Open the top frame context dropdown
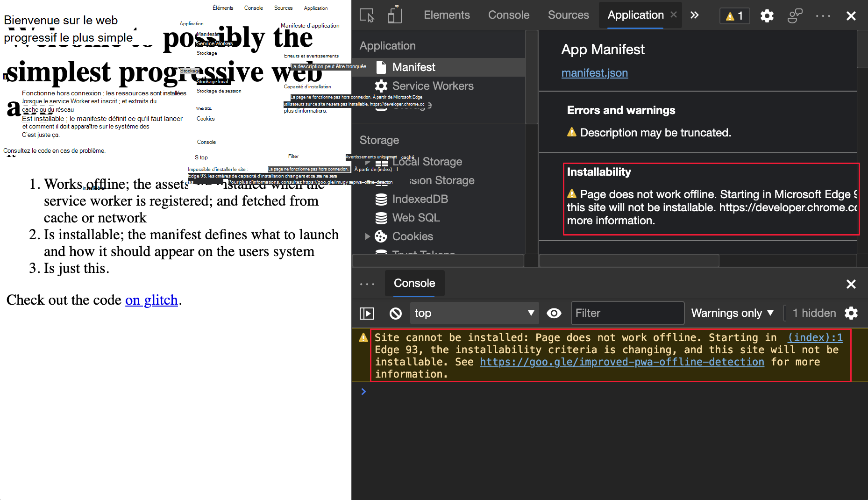 pos(474,313)
